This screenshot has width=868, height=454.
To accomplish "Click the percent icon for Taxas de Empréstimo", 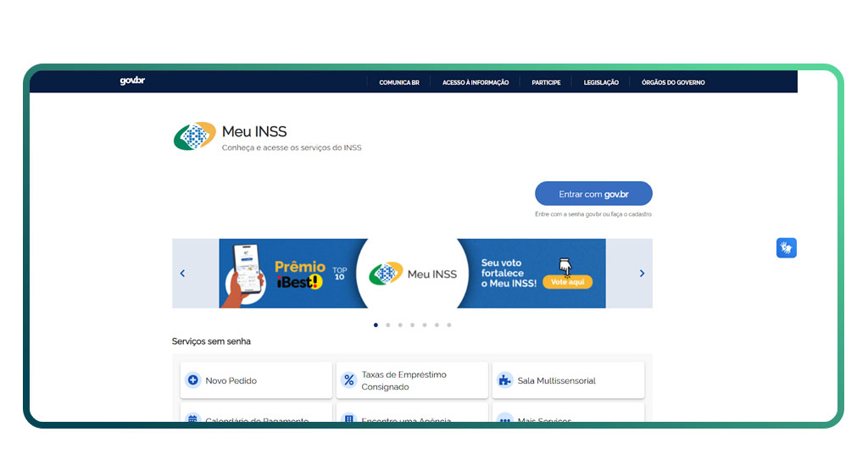I will pos(348,380).
